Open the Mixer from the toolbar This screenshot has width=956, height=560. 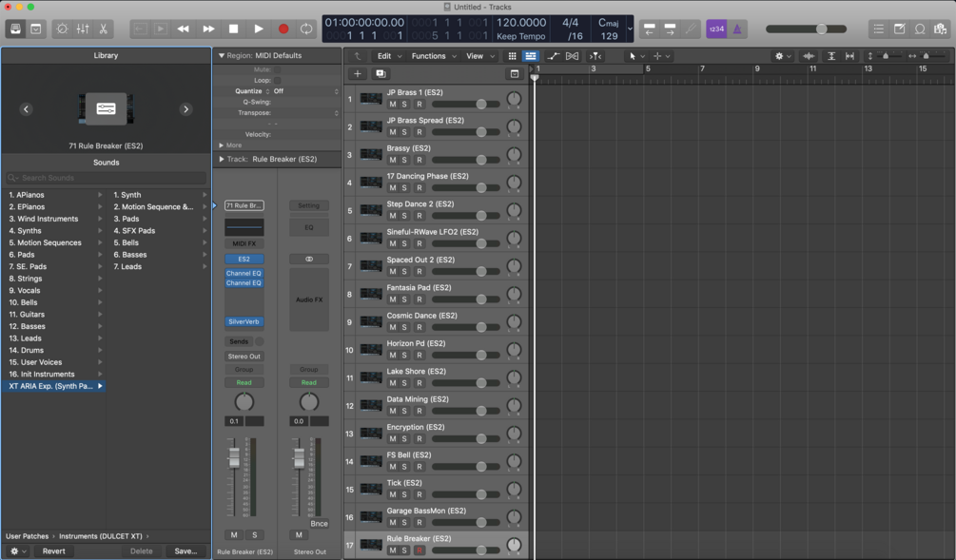[x=83, y=29]
